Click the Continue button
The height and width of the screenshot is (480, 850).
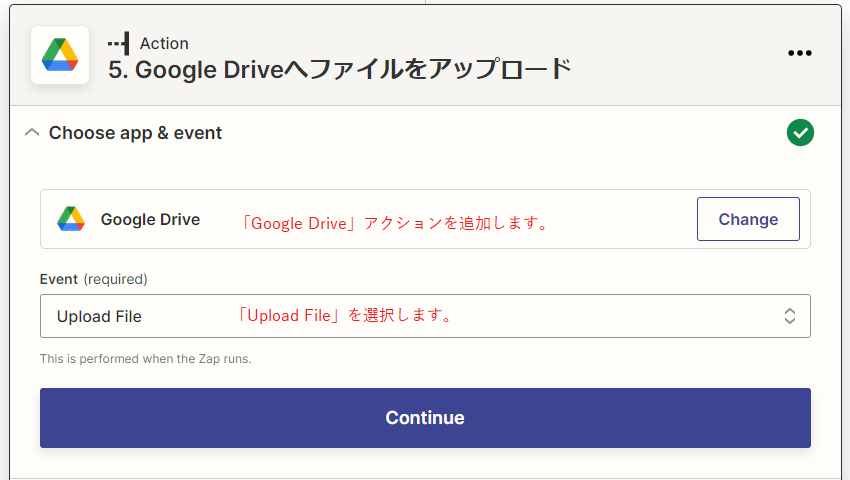coord(425,418)
